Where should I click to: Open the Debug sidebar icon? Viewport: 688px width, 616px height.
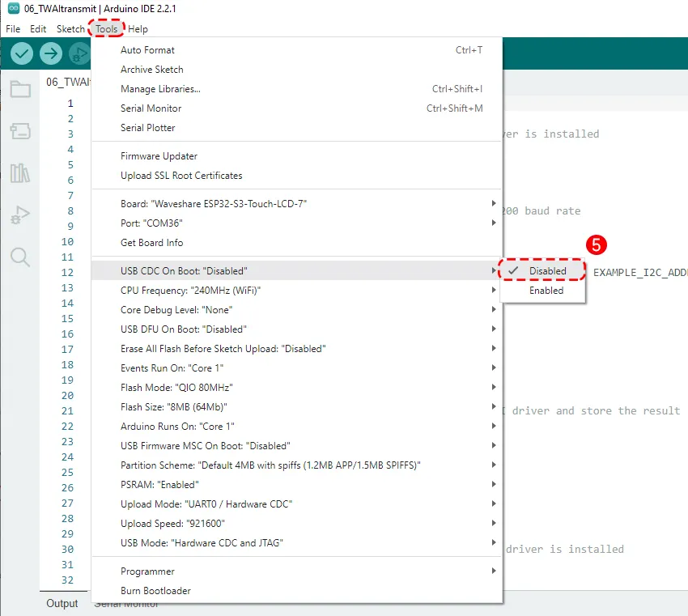pos(20,215)
